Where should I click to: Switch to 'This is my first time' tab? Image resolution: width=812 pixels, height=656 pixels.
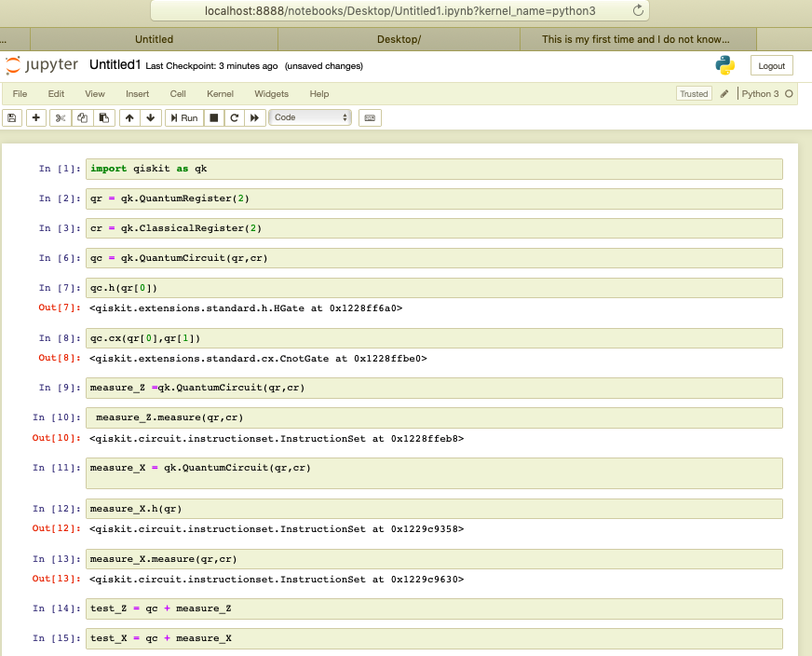(x=638, y=39)
